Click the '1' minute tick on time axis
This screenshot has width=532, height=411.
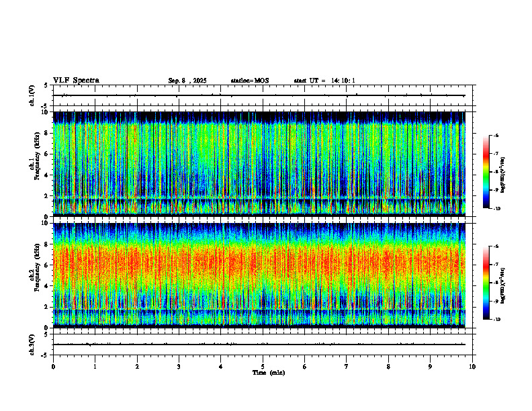click(x=95, y=367)
